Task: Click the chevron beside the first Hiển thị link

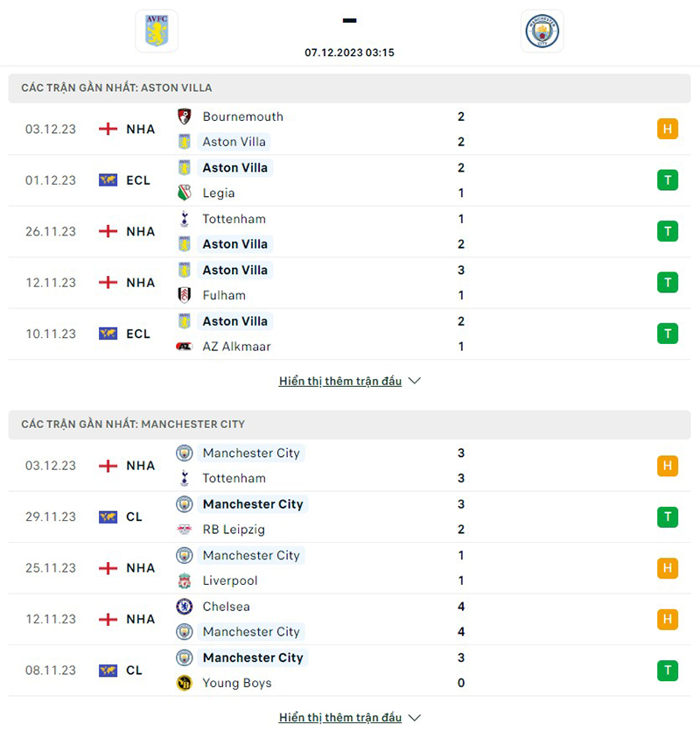Action: coord(413,381)
